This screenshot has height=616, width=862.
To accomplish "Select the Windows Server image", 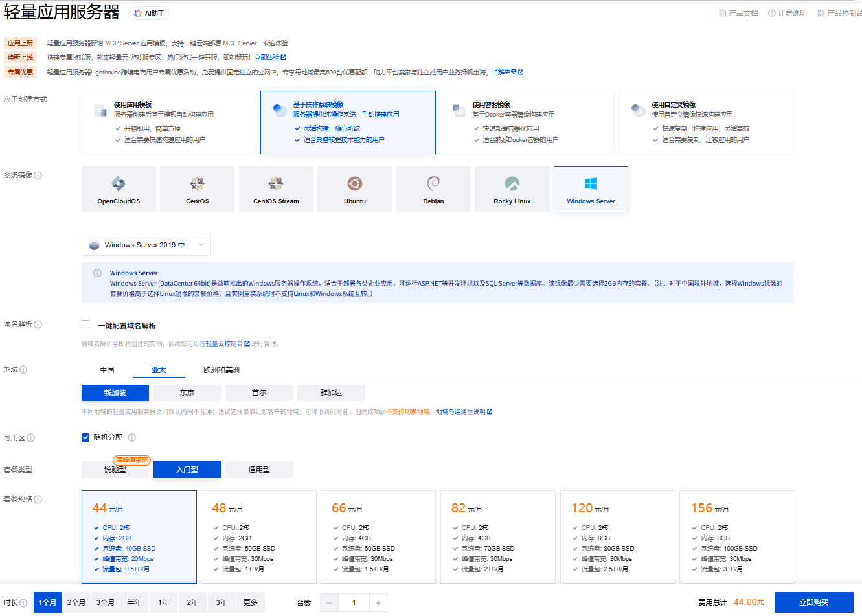I will pyautogui.click(x=591, y=189).
